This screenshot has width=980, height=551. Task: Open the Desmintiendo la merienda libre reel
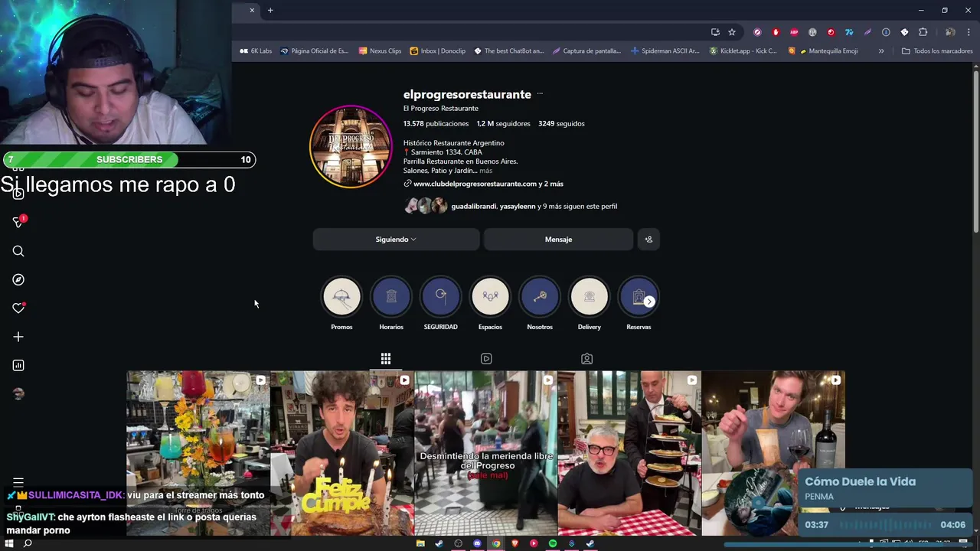[x=486, y=453]
